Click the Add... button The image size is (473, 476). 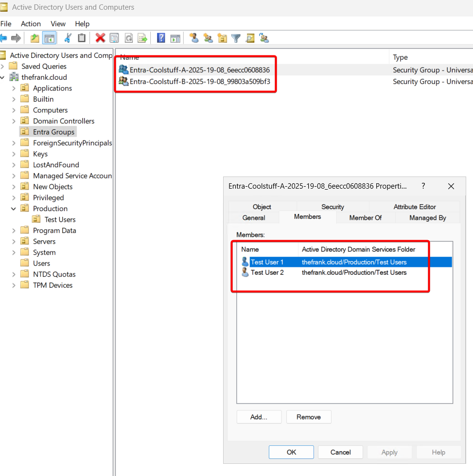259,417
